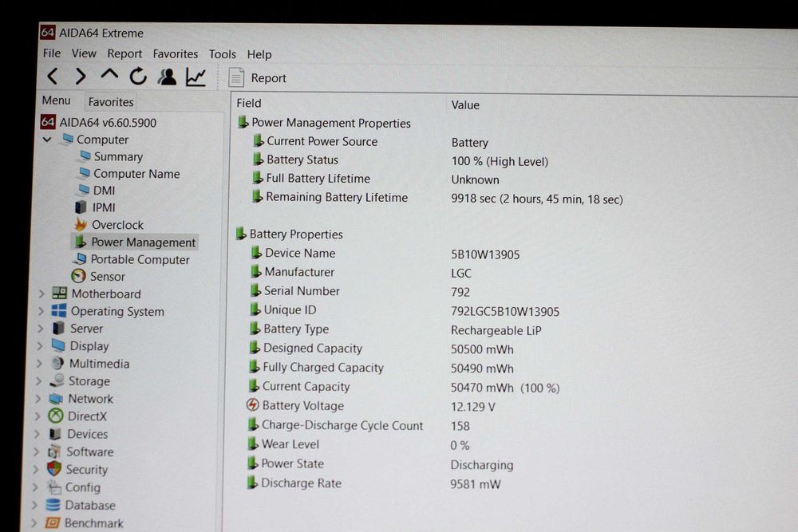The image size is (798, 532).
Task: Open the View menu
Action: [84, 53]
